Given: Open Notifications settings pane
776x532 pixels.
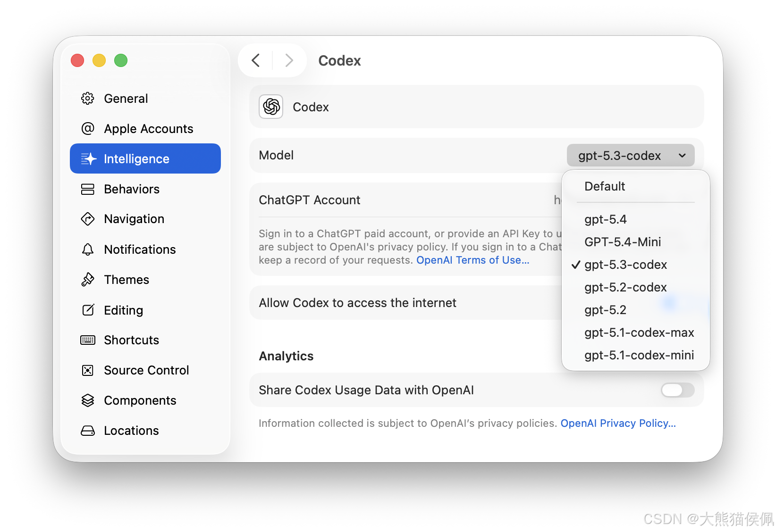Looking at the screenshot, I should (x=145, y=249).
